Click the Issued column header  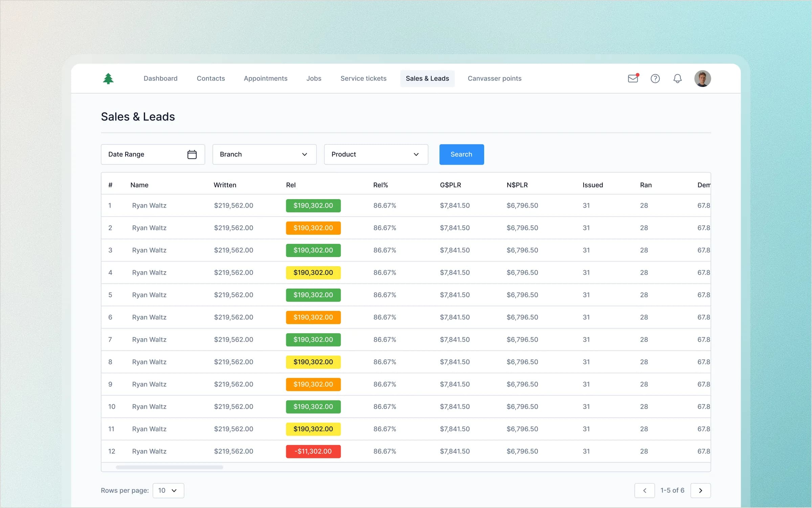[x=592, y=185]
